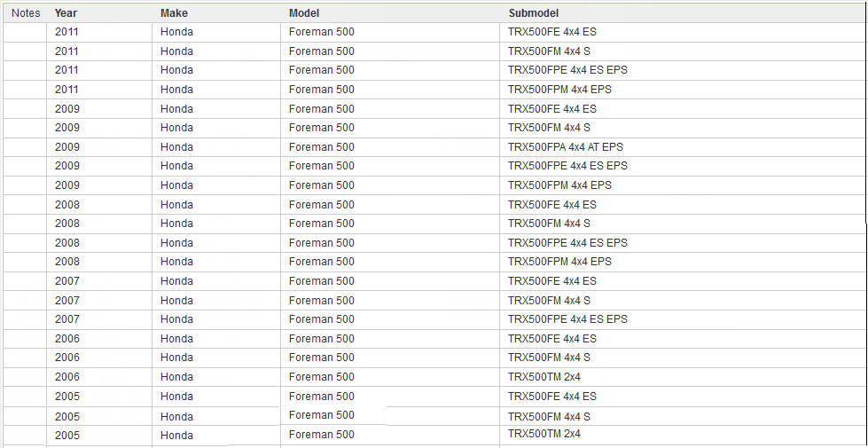Select the 2011 TRX500FE 4x4 ES submodel cell

(551, 32)
